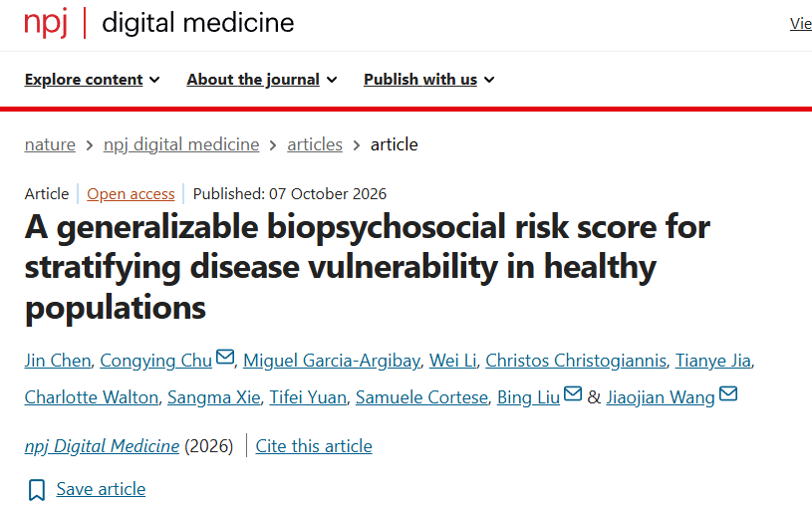Open author Jin Chen's details
The height and width of the screenshot is (506, 812).
[x=58, y=361]
